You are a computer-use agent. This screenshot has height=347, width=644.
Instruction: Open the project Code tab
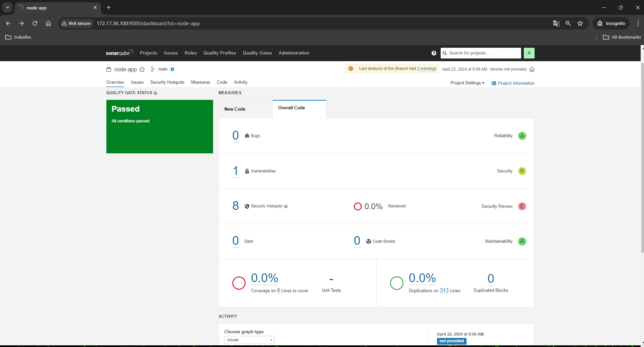[x=222, y=82]
